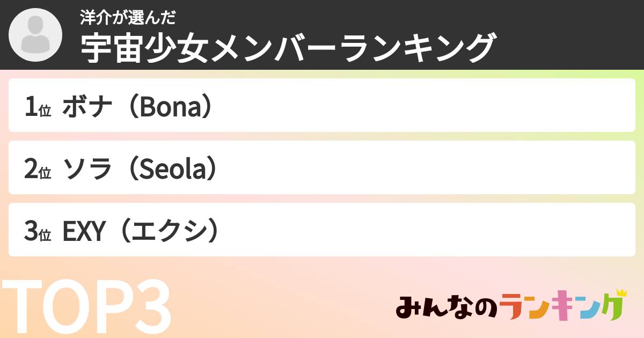Click empty area of third ranking card
The width and height of the screenshot is (644, 338).
(429, 230)
